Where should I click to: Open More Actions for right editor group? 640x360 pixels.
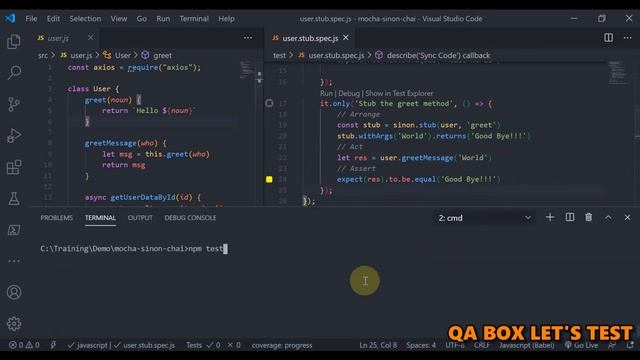[627, 38]
